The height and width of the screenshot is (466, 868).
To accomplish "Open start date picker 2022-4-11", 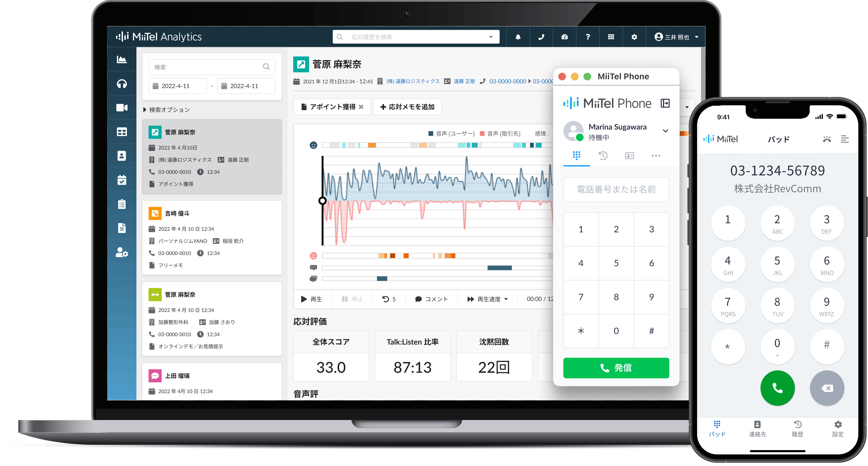I will pos(177,86).
